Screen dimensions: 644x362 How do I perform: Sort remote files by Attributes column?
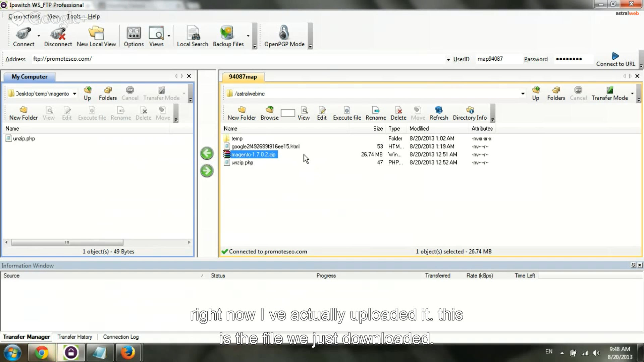click(x=482, y=129)
